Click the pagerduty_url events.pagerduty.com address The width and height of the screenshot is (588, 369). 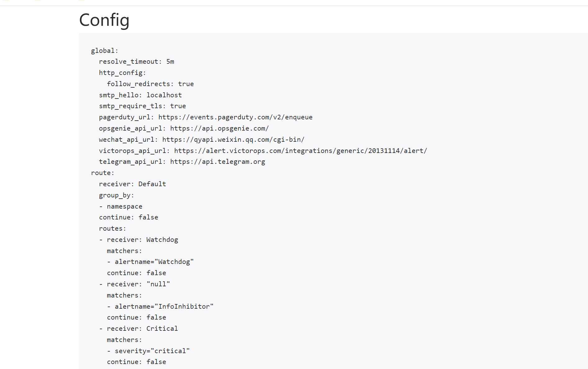(x=235, y=117)
